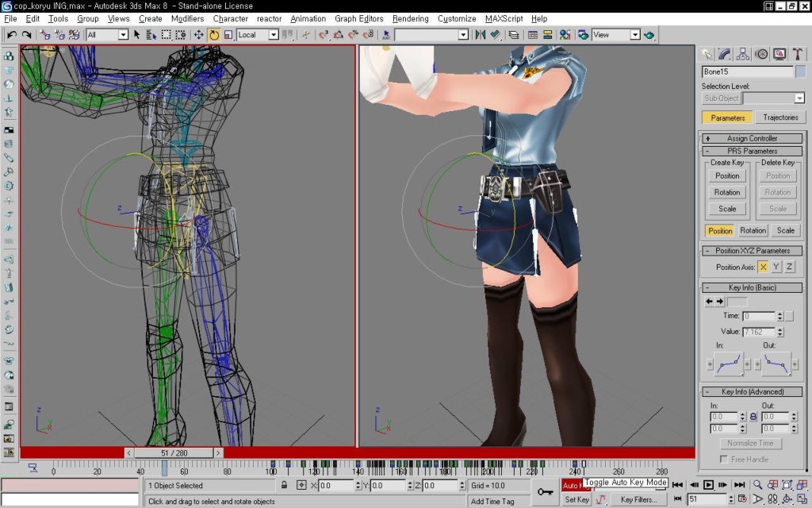
Task: Switch to the Create command panel tab
Action: tap(707, 54)
